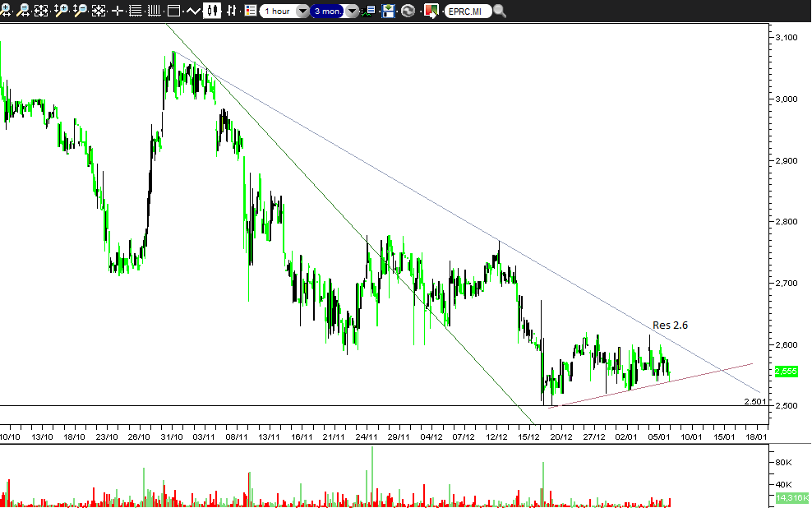
Task: Expand the interval dropdown arrow
Action: pos(302,11)
